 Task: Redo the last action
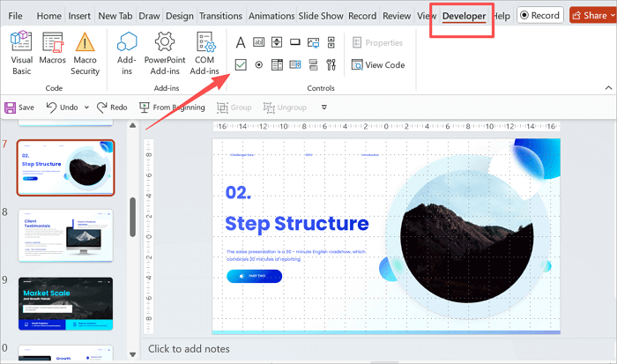[112, 107]
